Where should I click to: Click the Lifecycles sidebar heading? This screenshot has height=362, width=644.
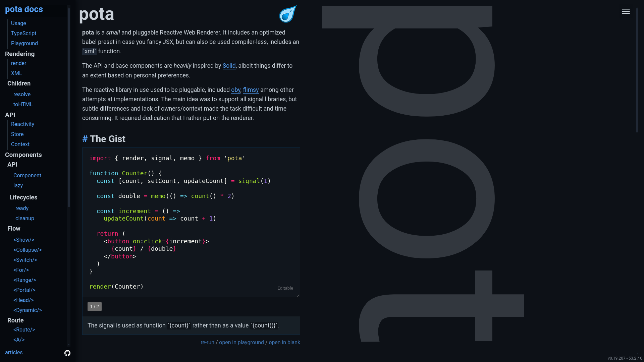click(23, 197)
